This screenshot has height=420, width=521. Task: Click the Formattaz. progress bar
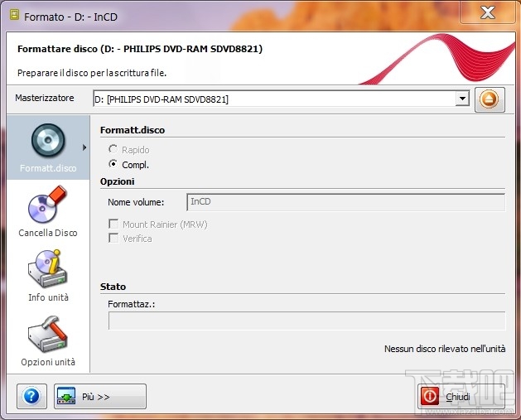[x=307, y=321]
